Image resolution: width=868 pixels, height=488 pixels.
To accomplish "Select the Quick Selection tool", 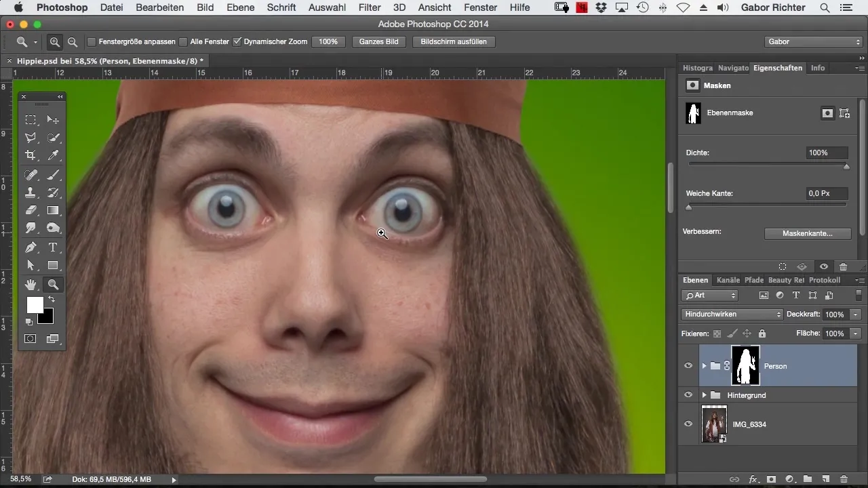I will pyautogui.click(x=53, y=138).
